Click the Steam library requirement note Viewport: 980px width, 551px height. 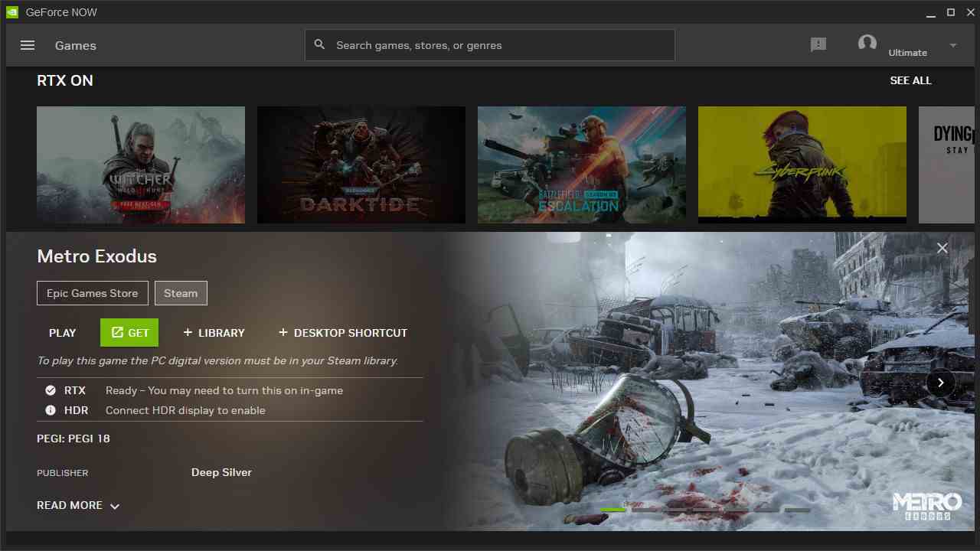(217, 360)
